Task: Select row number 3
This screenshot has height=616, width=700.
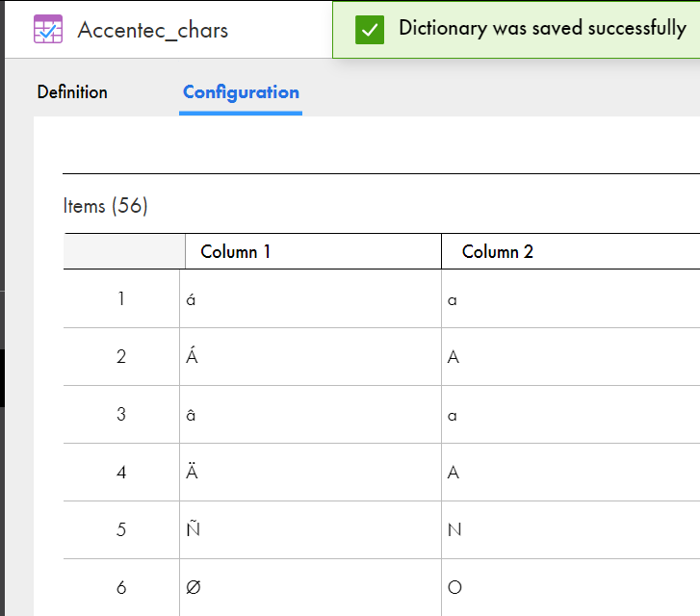Action: (x=121, y=414)
